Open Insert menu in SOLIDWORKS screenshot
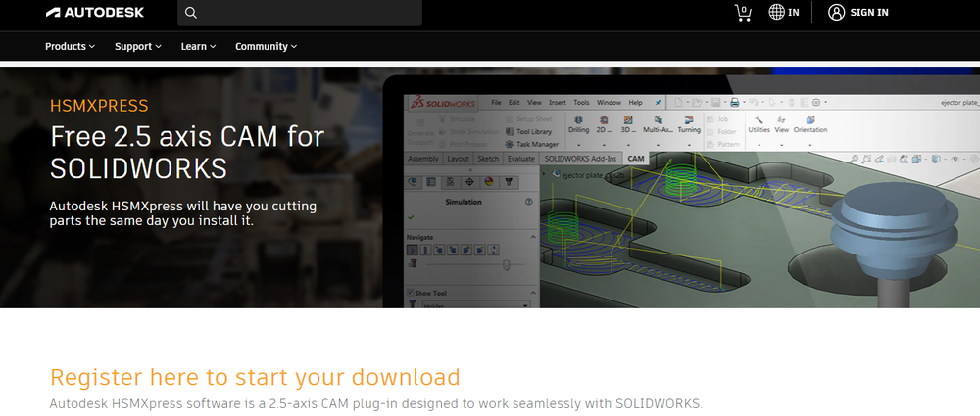Viewport: 980px width, 416px height. (558, 103)
